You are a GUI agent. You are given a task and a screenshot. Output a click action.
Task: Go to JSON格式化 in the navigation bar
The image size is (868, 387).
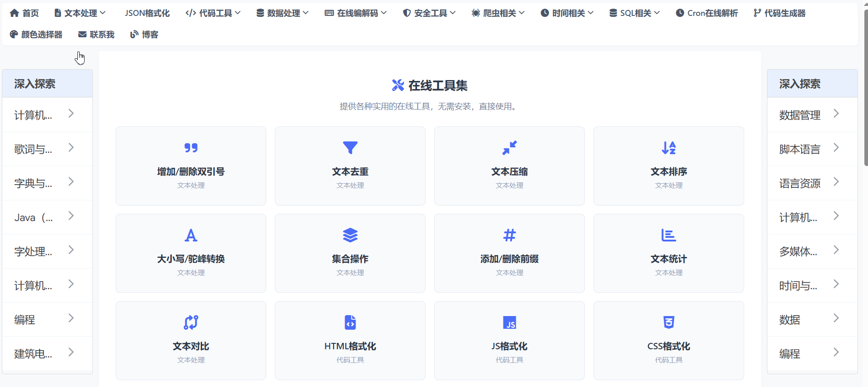[x=147, y=13]
